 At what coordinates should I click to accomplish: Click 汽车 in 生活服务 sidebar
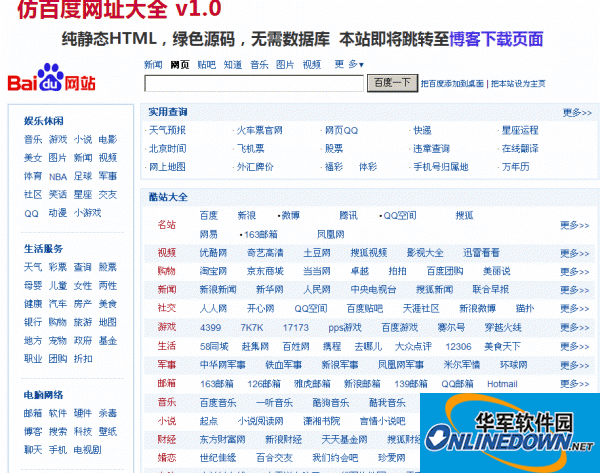pos(58,304)
